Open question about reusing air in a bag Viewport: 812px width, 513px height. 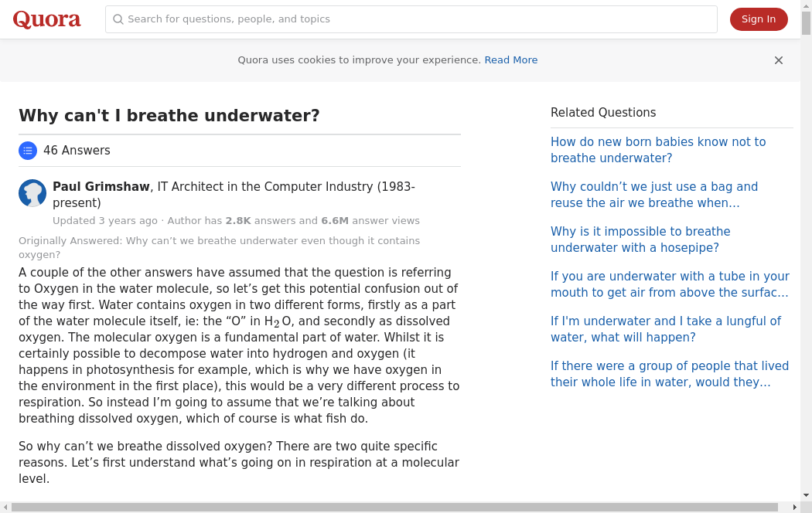pos(653,195)
